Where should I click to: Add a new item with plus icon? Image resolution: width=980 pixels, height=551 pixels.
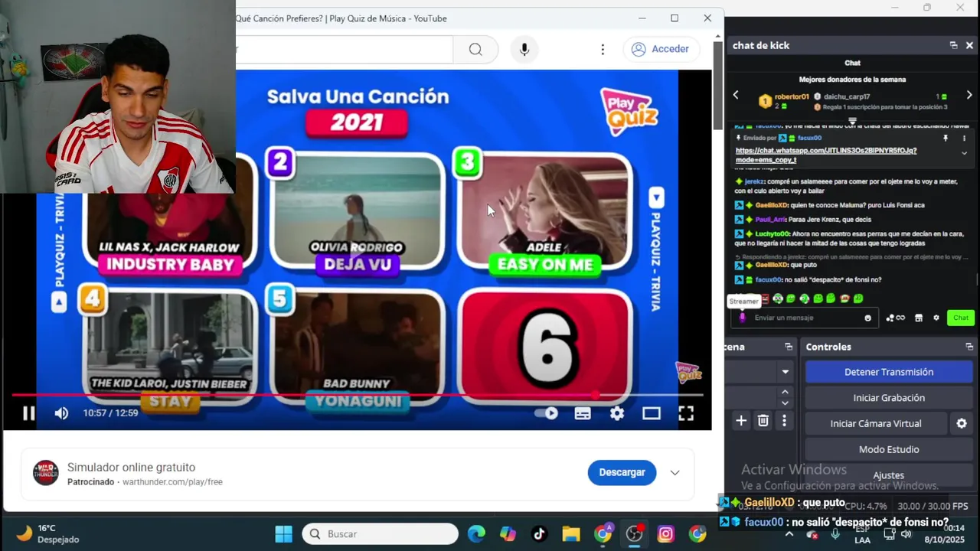741,421
